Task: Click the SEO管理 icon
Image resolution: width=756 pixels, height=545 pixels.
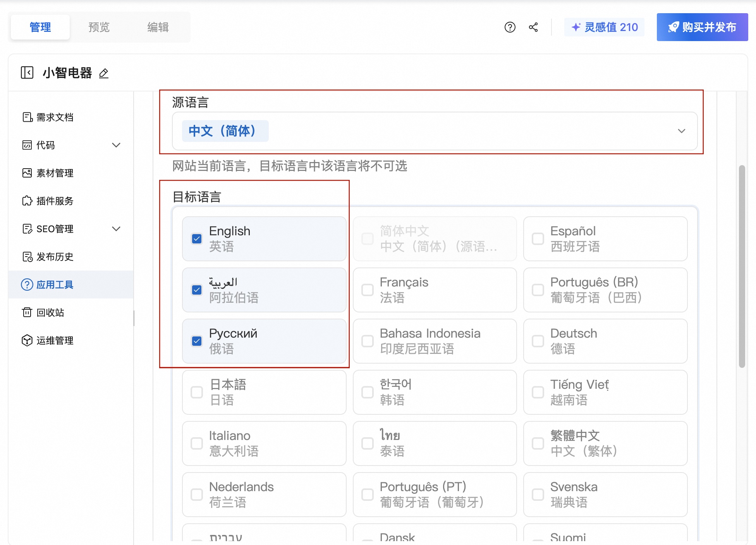Action: pos(27,229)
